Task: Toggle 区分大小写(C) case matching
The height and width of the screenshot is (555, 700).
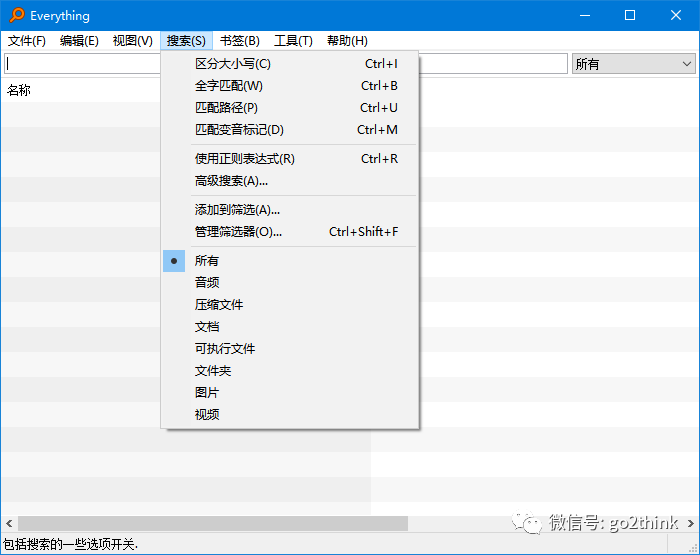Action: (290, 64)
